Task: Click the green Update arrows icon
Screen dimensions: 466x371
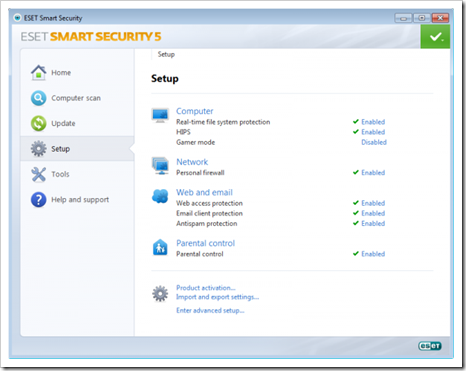Action: (39, 123)
